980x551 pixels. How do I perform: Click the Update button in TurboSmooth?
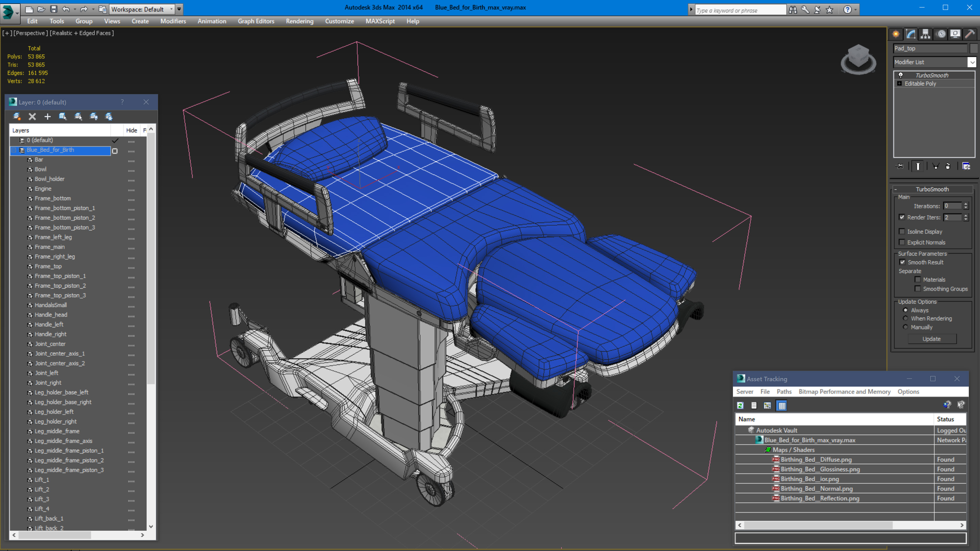(x=932, y=339)
